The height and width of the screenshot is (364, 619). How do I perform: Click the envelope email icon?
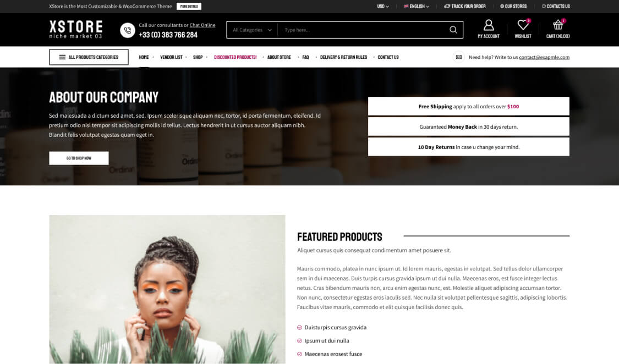click(459, 57)
